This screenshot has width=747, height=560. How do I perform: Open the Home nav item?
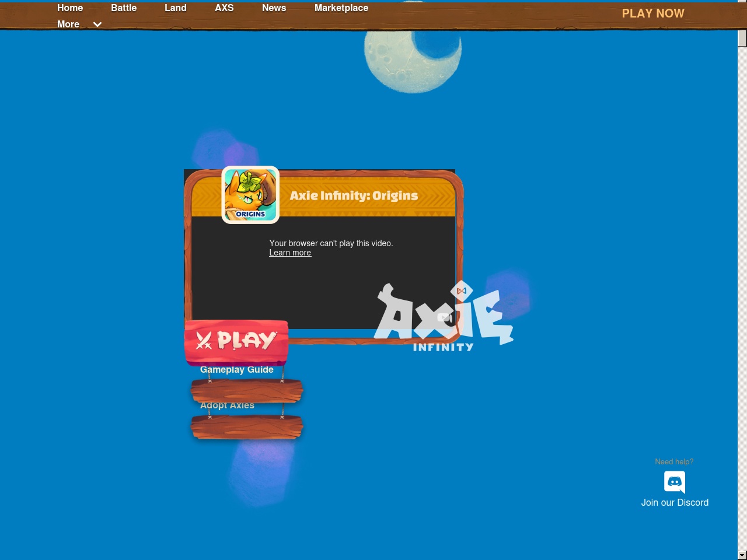click(70, 8)
